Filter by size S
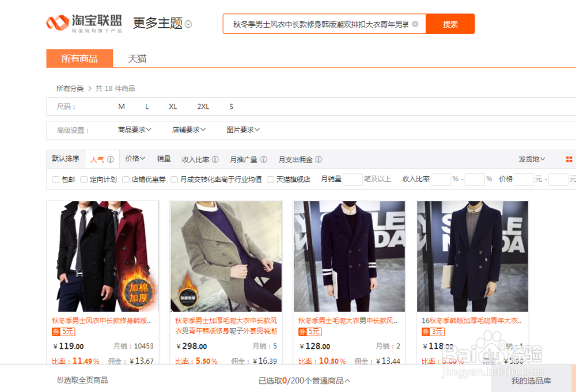 231,106
